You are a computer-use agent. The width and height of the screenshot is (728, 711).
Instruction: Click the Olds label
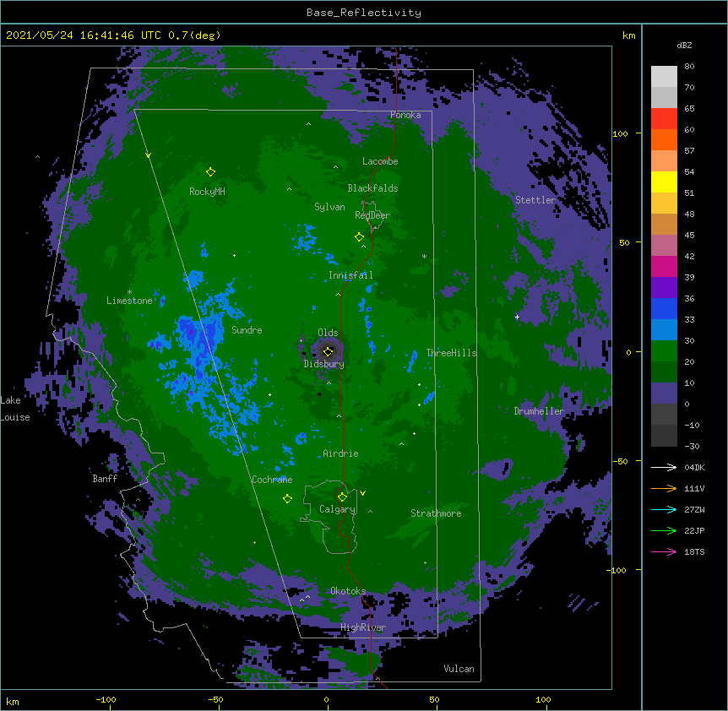[x=328, y=333]
